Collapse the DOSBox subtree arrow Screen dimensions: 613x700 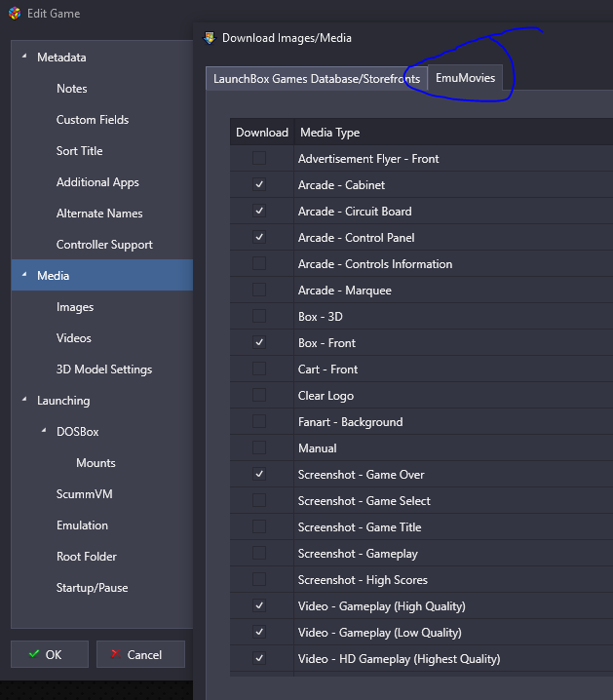pyautogui.click(x=44, y=431)
